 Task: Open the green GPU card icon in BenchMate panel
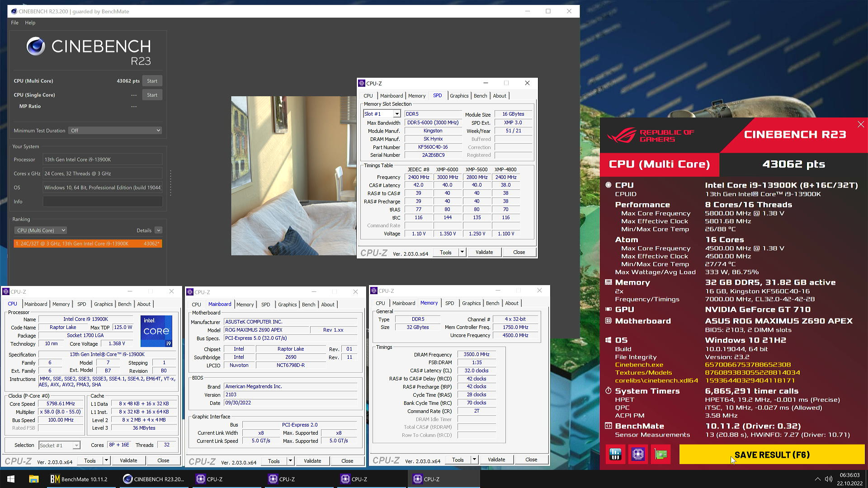tap(660, 455)
